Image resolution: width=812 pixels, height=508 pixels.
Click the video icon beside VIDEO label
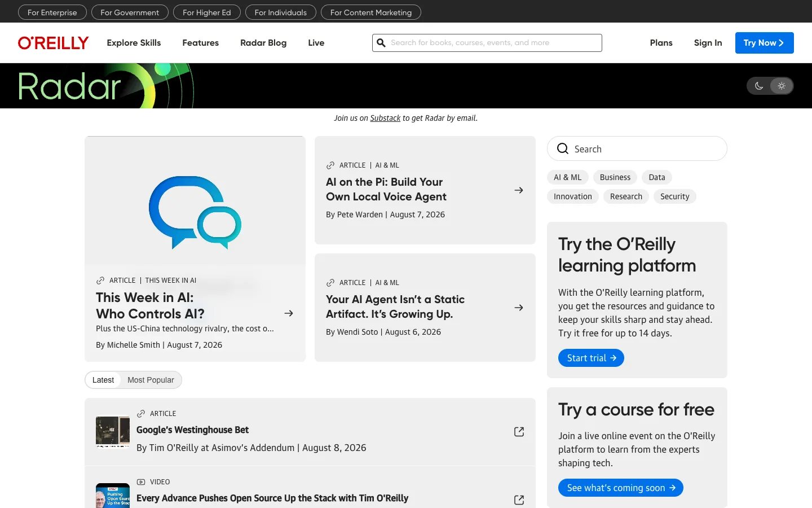[141, 482]
